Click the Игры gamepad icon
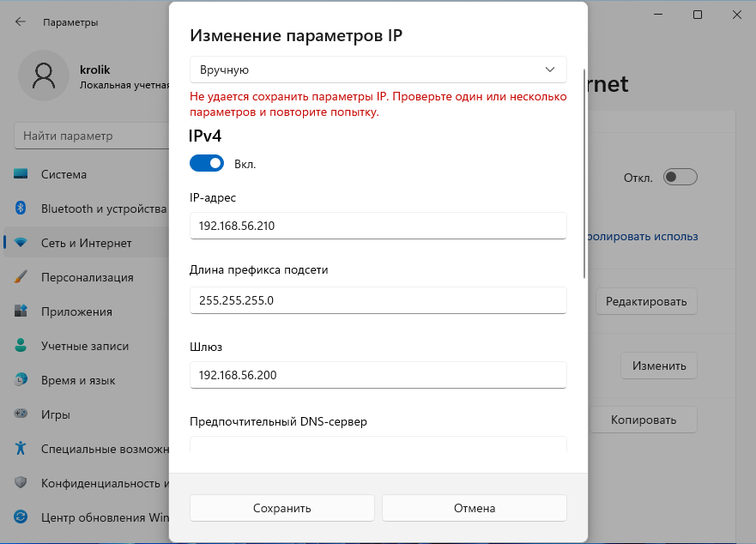The image size is (756, 544). pyautogui.click(x=21, y=414)
